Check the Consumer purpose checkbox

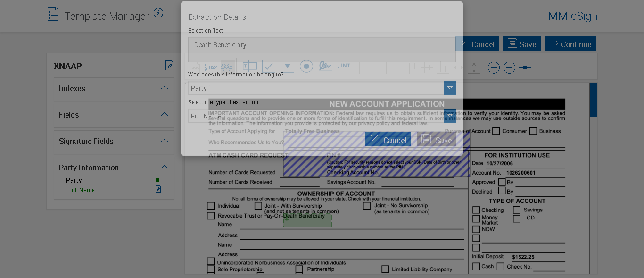pos(496,131)
